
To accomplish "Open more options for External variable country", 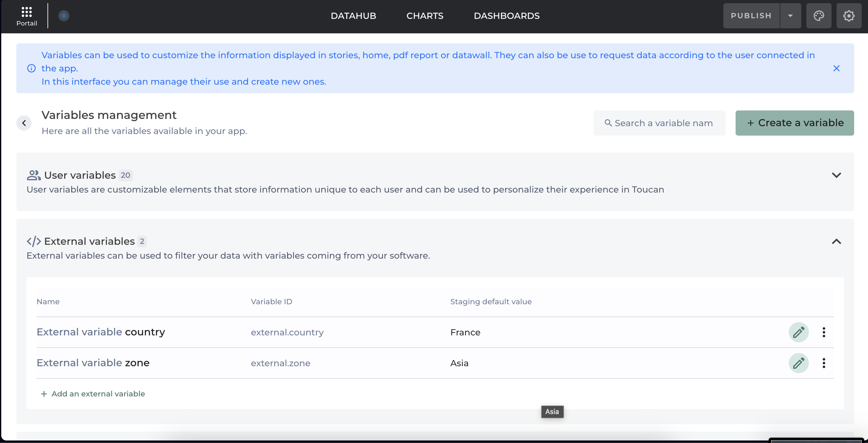I will point(824,333).
